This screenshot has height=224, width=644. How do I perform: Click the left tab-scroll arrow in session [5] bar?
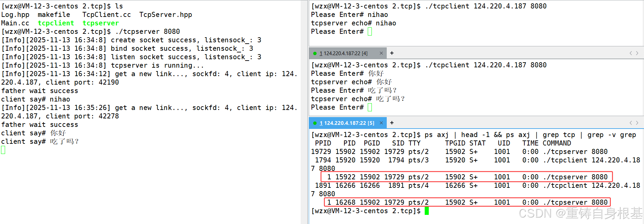tap(631, 123)
